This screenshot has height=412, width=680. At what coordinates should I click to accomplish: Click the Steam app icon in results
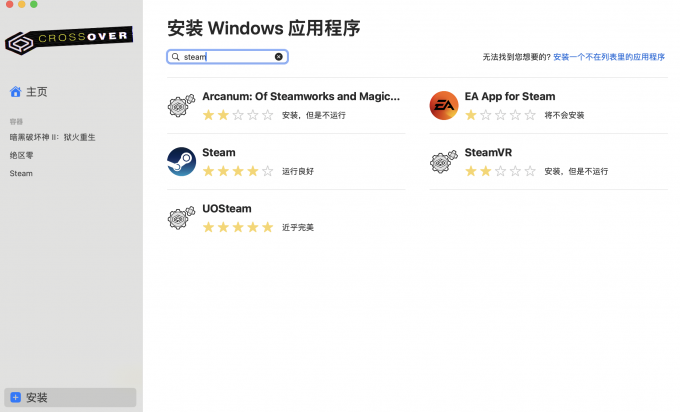click(181, 161)
